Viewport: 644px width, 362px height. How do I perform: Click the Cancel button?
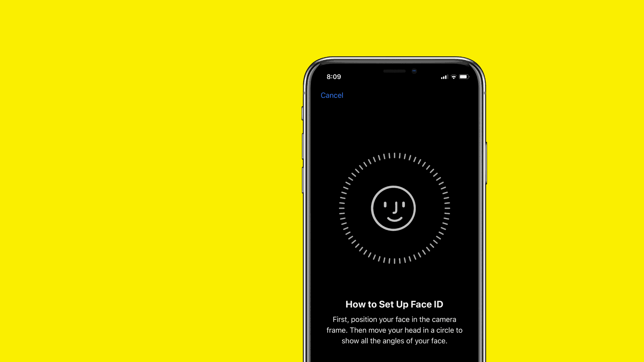tap(332, 95)
